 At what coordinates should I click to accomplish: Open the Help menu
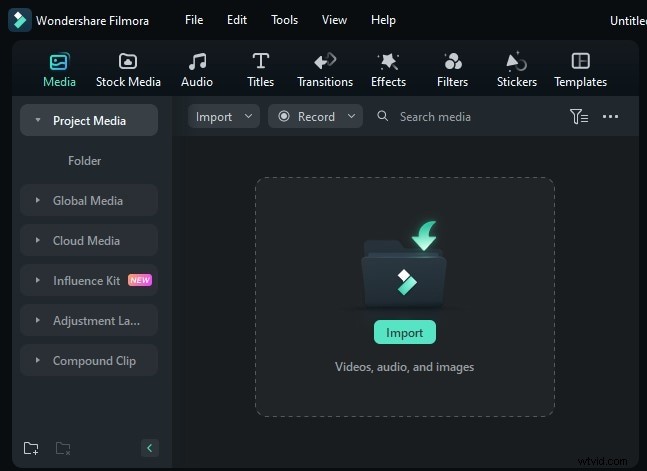(383, 20)
